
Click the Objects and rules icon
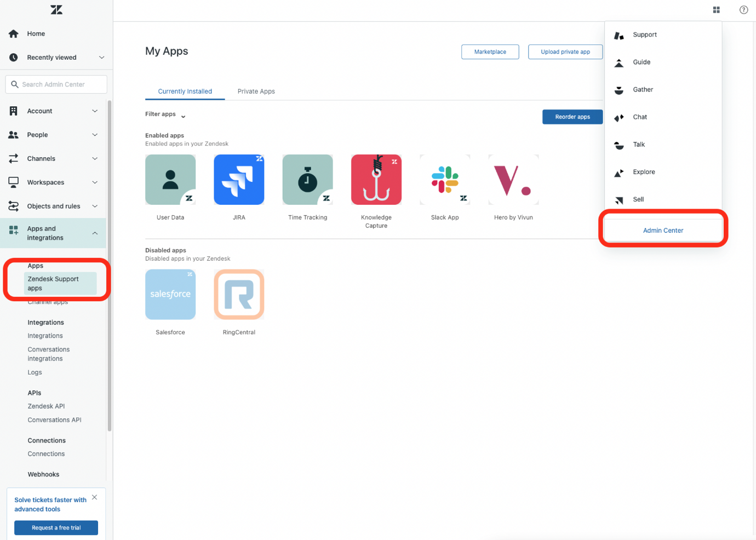[x=14, y=206]
